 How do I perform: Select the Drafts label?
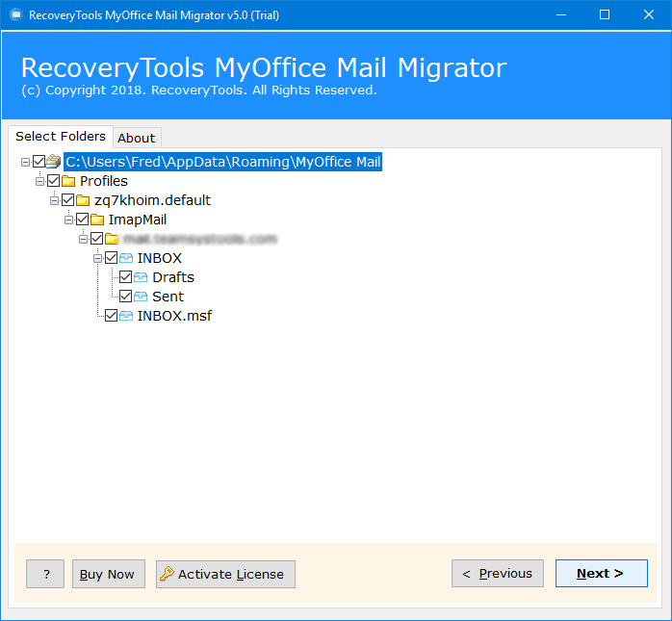tap(173, 277)
